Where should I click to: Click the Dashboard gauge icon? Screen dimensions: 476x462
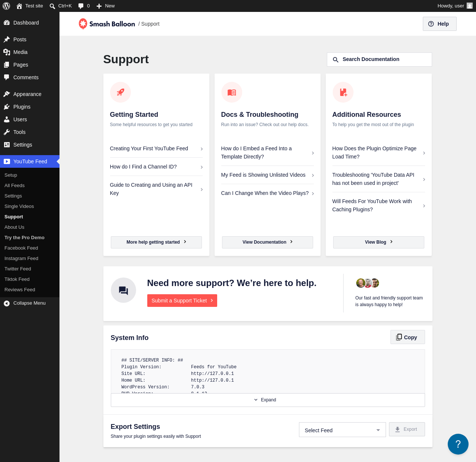point(7,23)
